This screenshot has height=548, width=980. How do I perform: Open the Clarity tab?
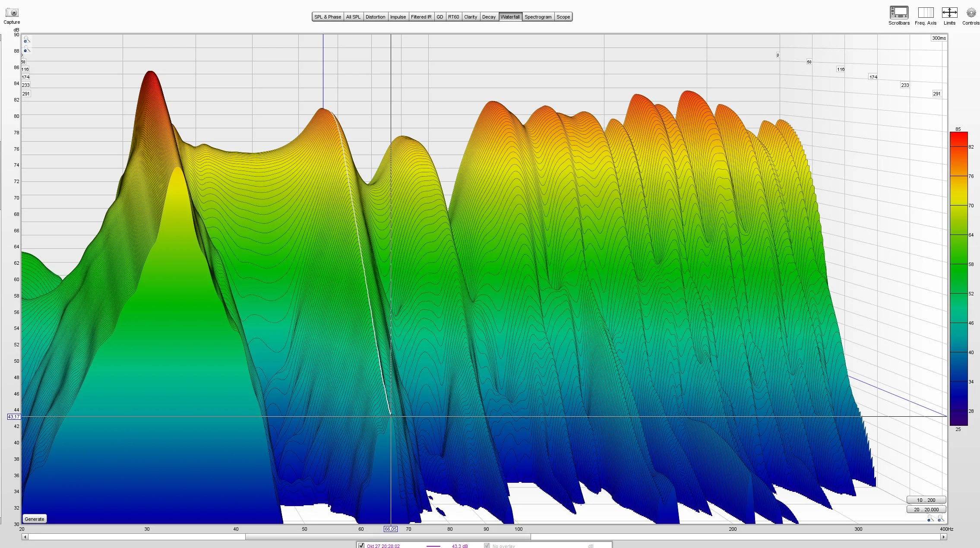coord(471,17)
